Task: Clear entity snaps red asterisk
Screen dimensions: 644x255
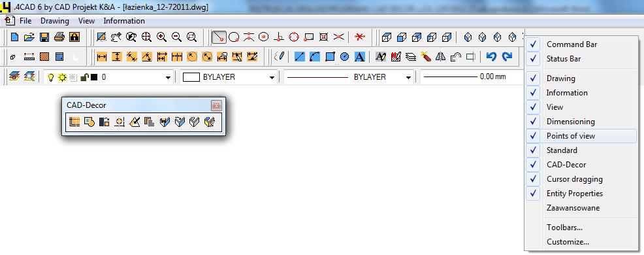Action: (360, 37)
